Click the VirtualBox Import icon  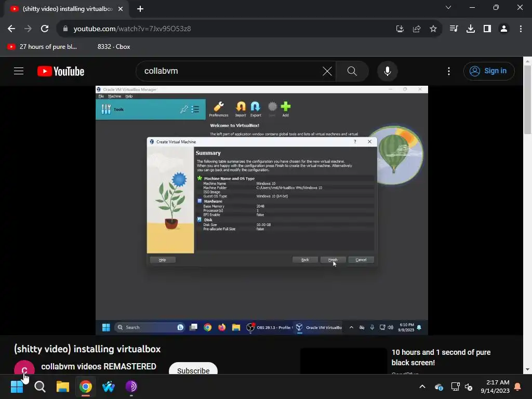(x=241, y=109)
